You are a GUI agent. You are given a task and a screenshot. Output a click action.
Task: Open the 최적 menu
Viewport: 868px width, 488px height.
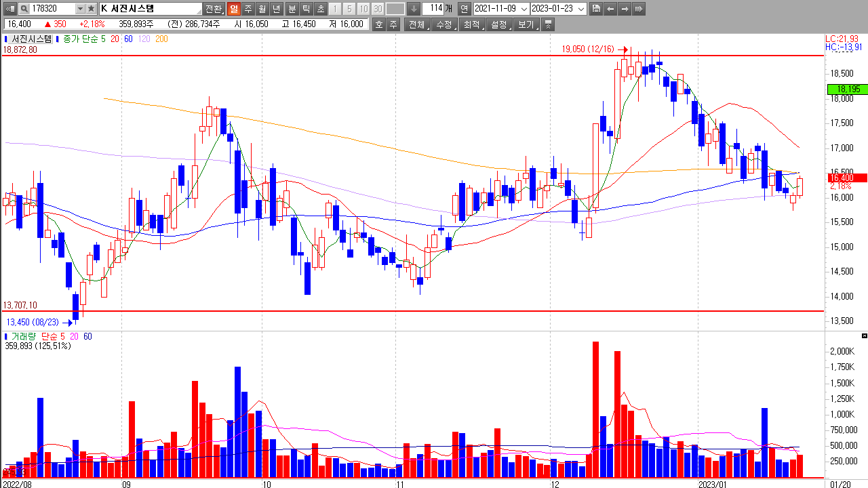click(x=471, y=24)
